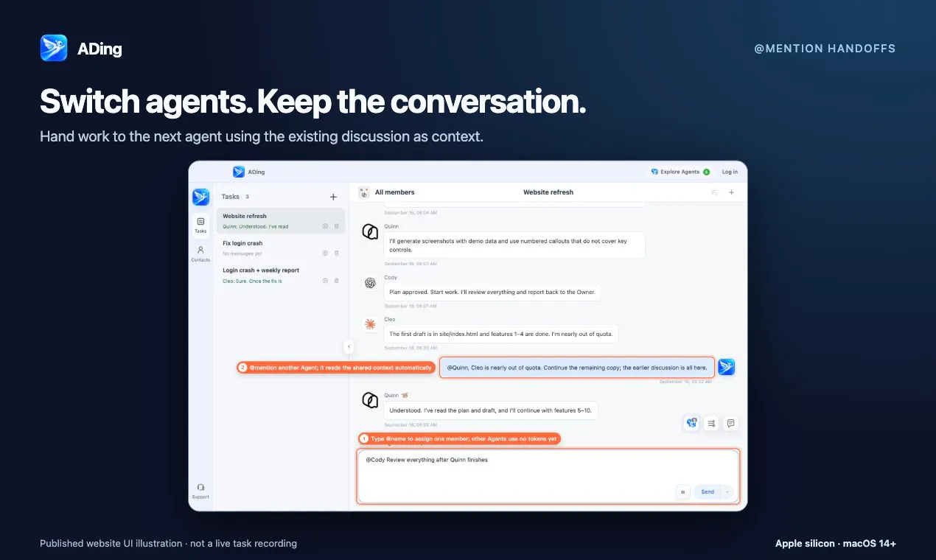The width and height of the screenshot is (936, 560).
Task: Select the Login crash + weekly report task
Action: point(281,276)
